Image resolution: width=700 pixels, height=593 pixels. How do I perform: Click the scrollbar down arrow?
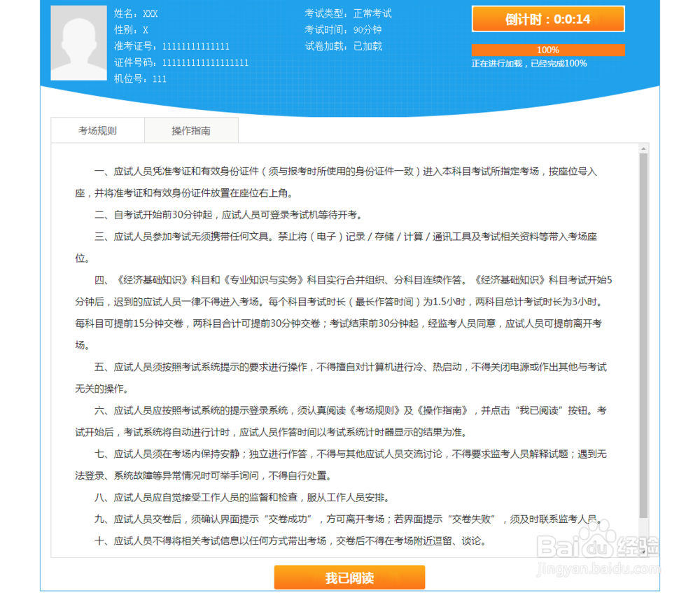click(x=643, y=553)
